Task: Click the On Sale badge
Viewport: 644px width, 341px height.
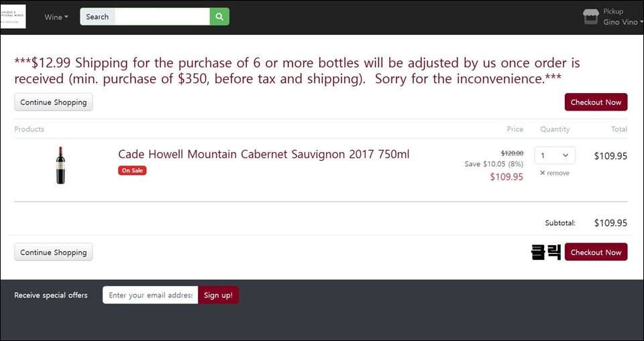Action: point(132,170)
